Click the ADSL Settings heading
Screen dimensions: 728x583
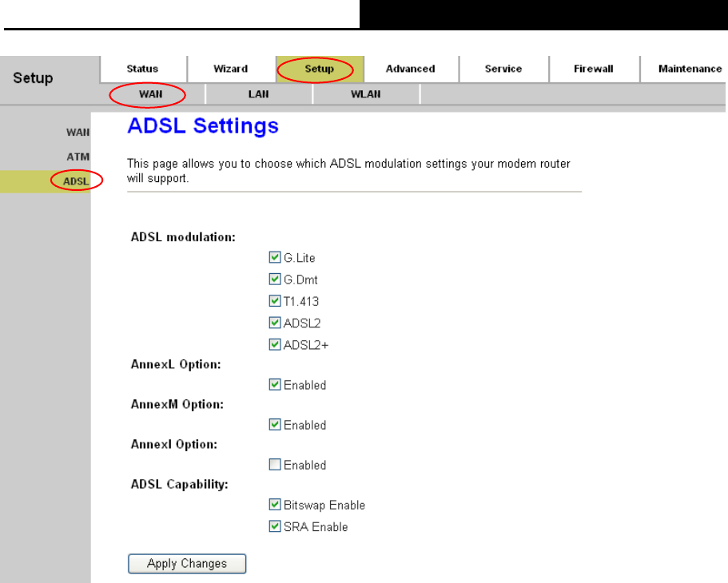203,126
